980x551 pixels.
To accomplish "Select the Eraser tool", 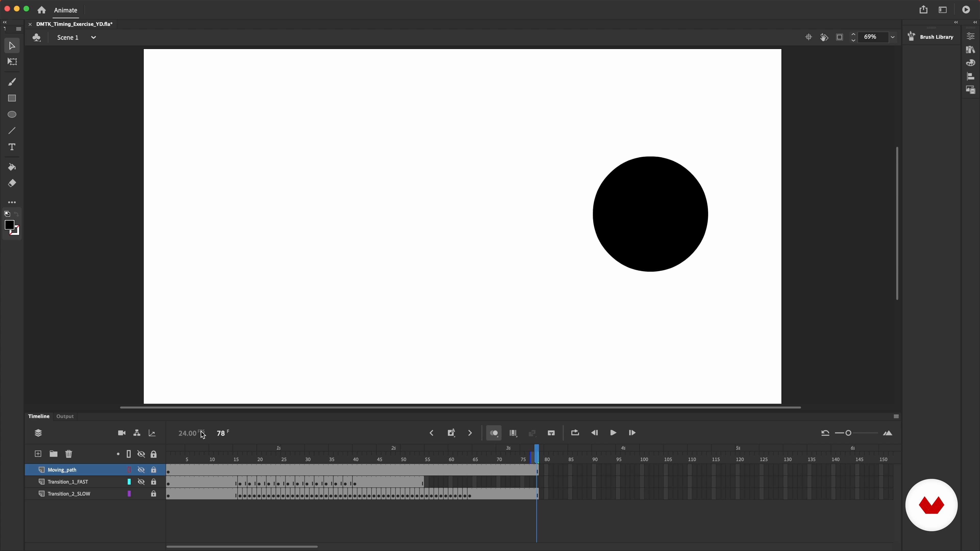I will click(x=12, y=183).
